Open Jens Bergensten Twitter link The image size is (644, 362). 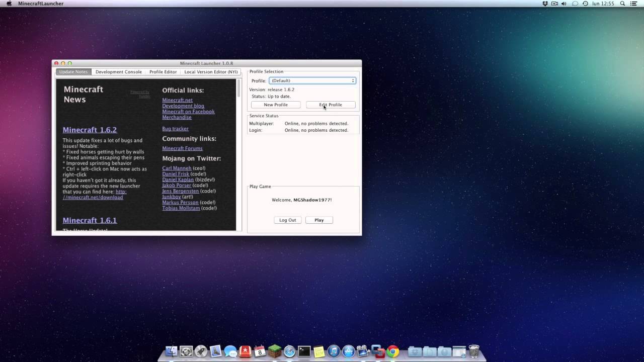[x=180, y=191]
